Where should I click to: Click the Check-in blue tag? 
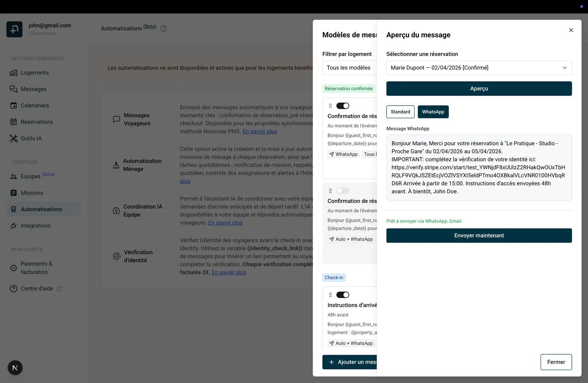(334, 278)
